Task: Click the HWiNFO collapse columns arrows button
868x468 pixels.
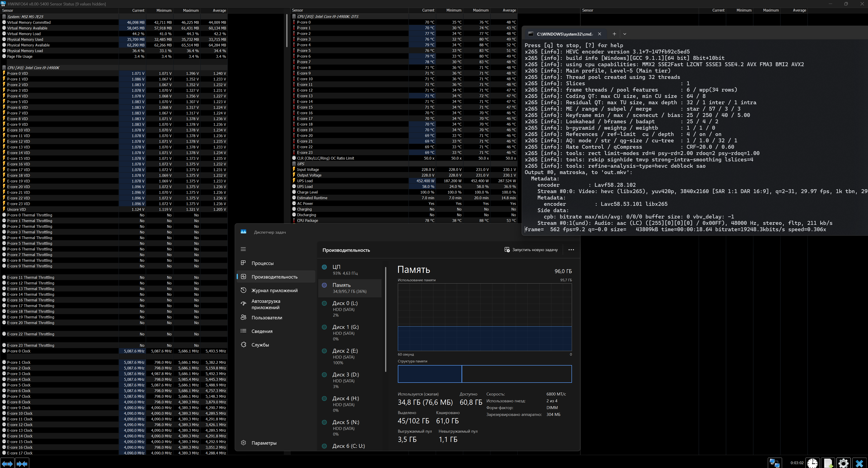Action: (x=22, y=464)
